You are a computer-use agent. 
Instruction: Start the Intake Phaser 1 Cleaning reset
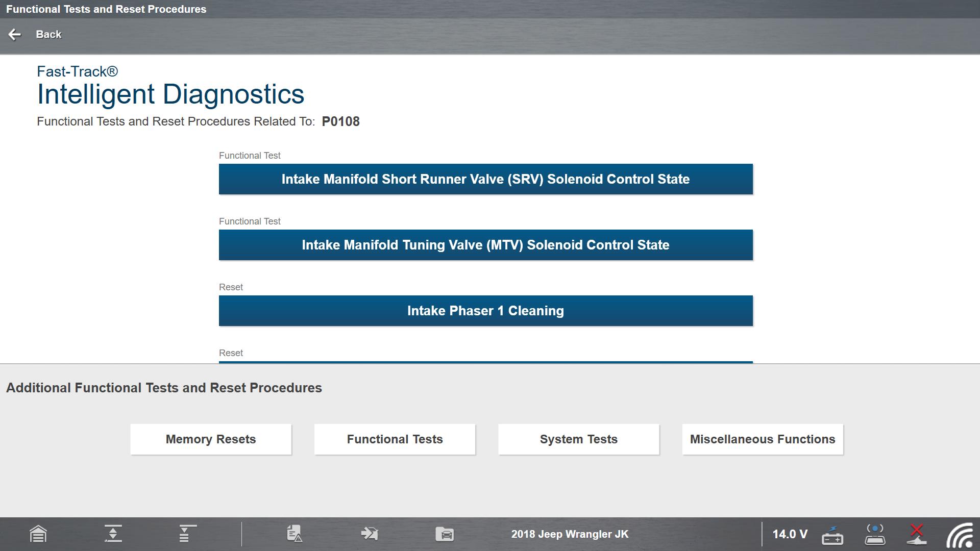tap(485, 311)
